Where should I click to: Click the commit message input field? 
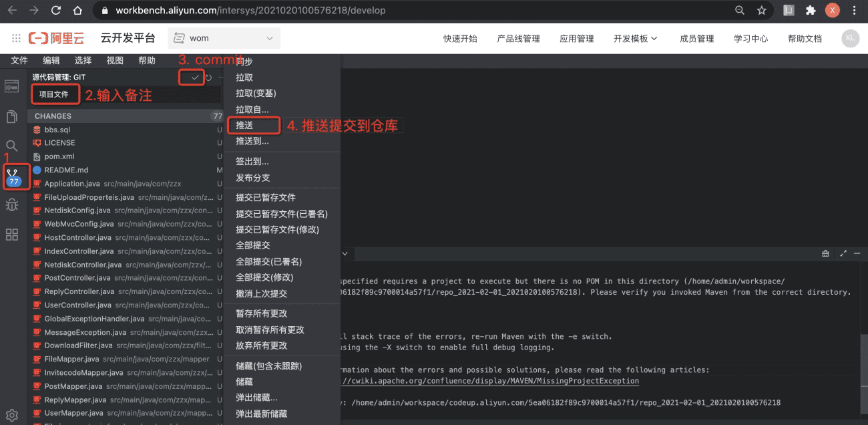point(127,94)
